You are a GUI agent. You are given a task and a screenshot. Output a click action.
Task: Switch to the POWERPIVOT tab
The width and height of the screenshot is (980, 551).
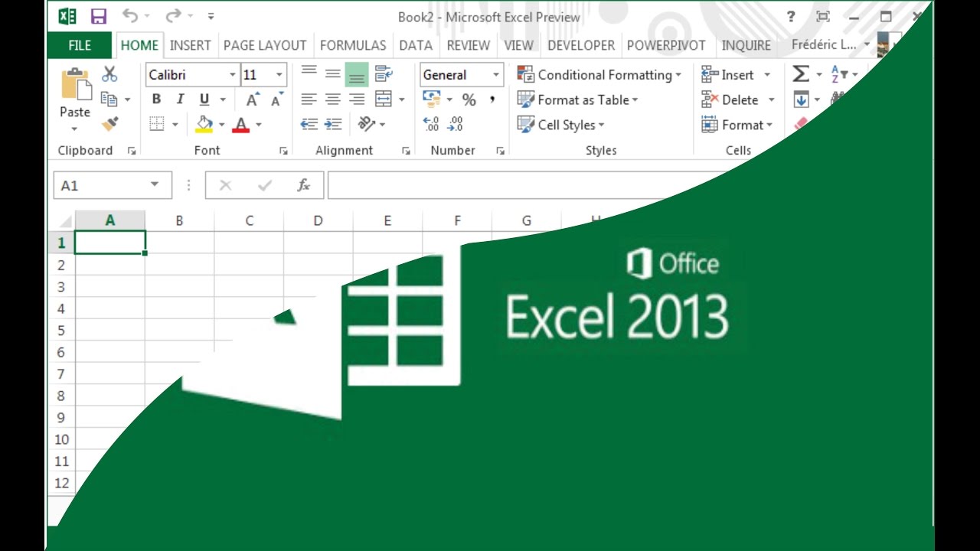tap(666, 45)
